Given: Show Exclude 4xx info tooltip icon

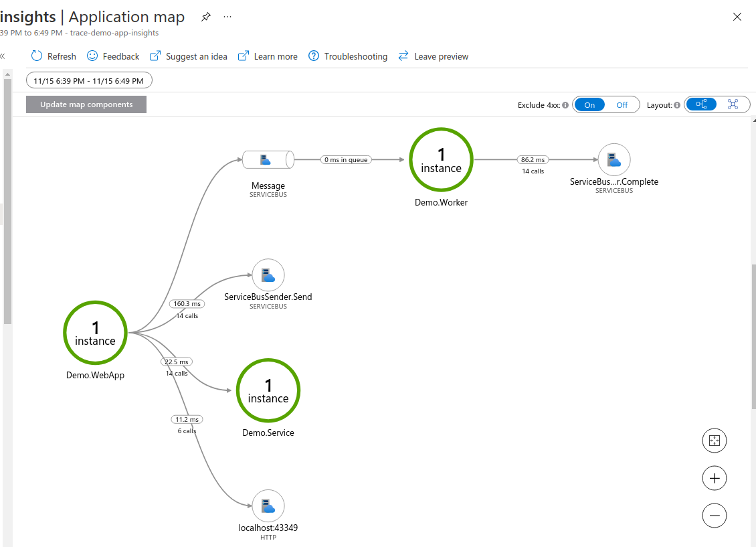Looking at the screenshot, I should point(565,105).
